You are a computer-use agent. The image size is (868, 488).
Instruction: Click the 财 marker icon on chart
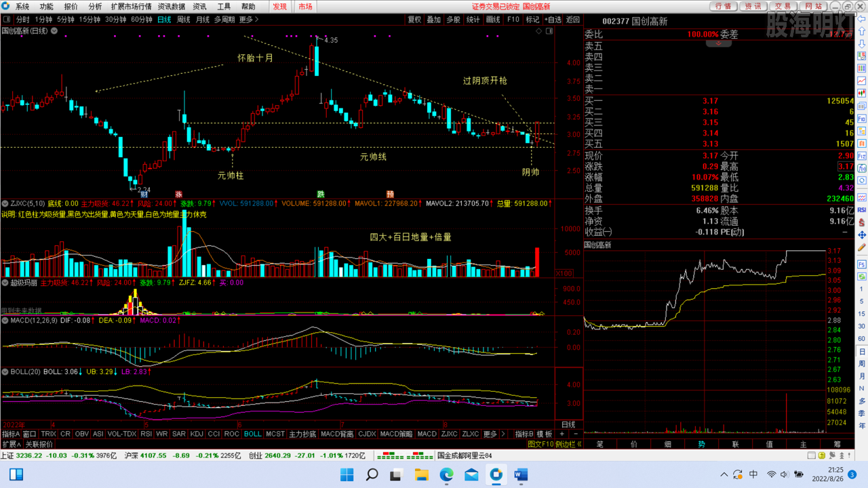(x=144, y=194)
